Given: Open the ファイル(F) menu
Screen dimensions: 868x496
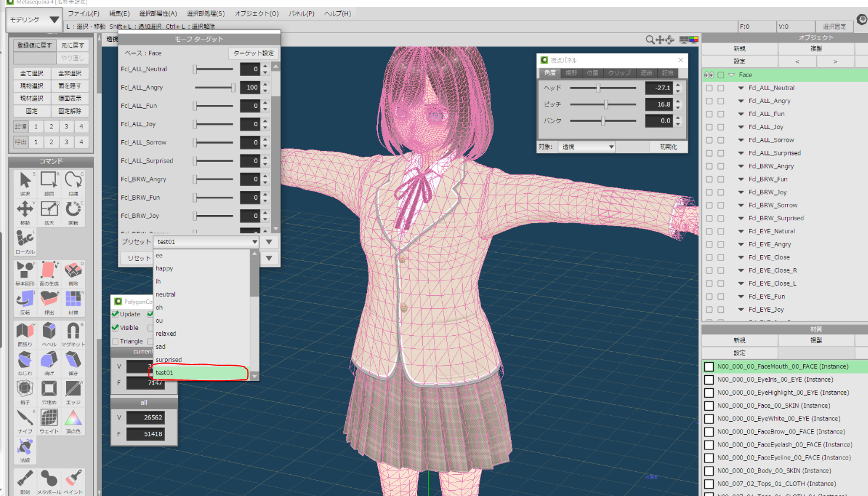Looking at the screenshot, I should 84,14.
